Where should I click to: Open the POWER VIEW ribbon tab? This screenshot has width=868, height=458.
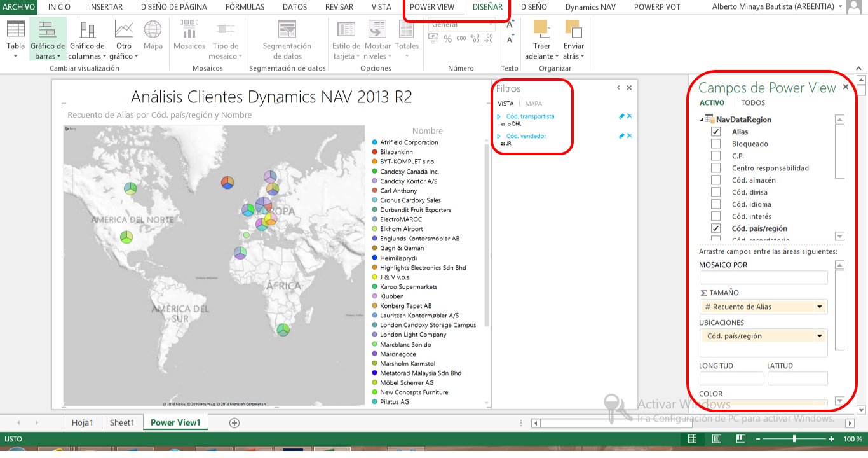click(x=432, y=7)
